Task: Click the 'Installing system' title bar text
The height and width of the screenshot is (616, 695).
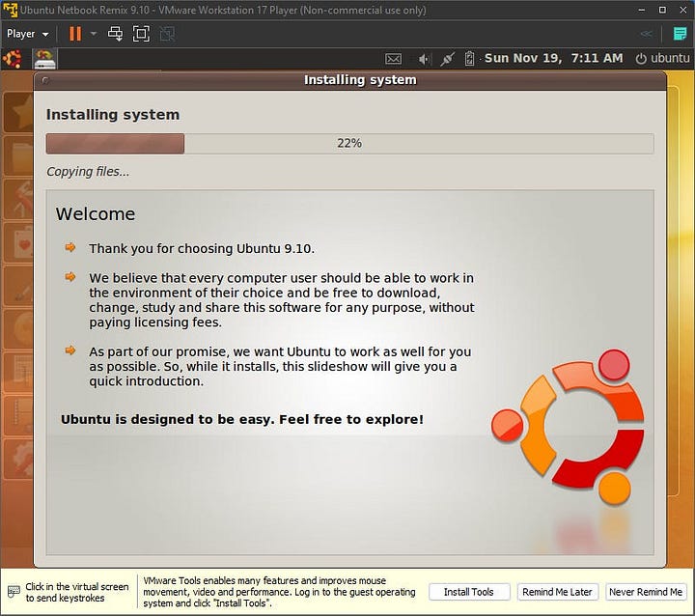Action: click(x=360, y=80)
